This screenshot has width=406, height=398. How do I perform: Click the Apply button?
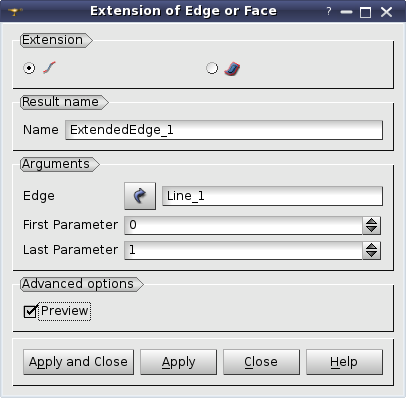click(x=178, y=362)
